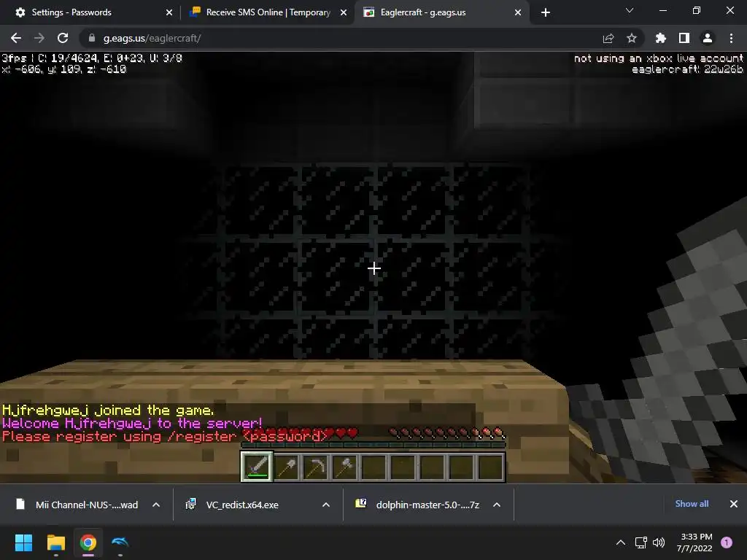Click the coordinates readout x: -606
747x560 pixels.
point(64,69)
